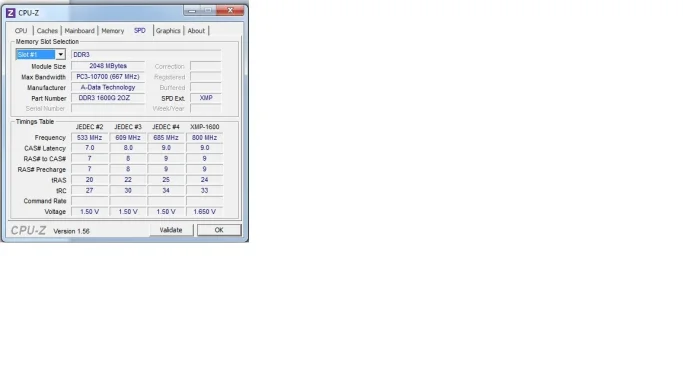Click the Max Bandwidth PC3-10700 field
Screen dimensions: 683x384
(108, 77)
